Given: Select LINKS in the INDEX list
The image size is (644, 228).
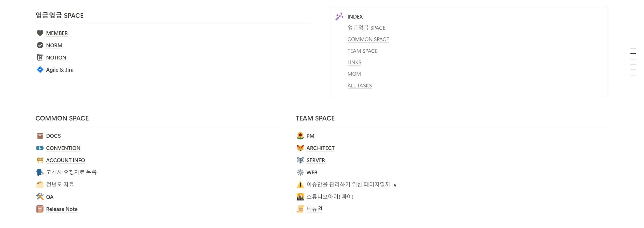Looking at the screenshot, I should (354, 63).
